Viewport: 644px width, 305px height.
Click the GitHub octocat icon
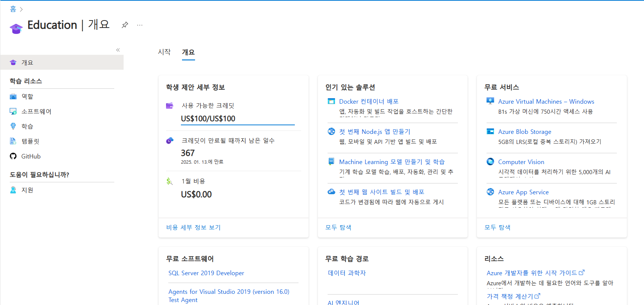pos(13,156)
